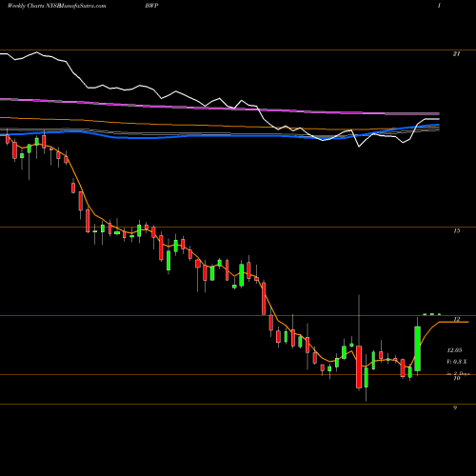476x476 pixels.
Task: Select the 12 price axis label
Action: pos(457,319)
